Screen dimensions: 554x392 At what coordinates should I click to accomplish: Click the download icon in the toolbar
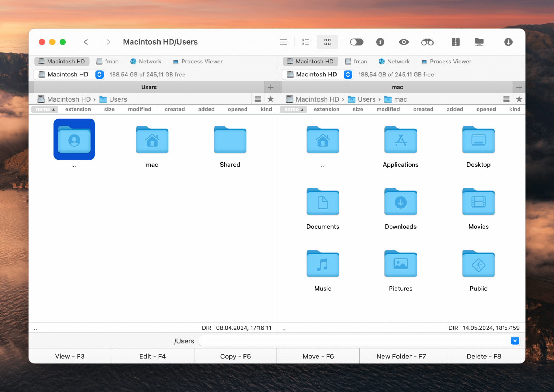(x=508, y=42)
